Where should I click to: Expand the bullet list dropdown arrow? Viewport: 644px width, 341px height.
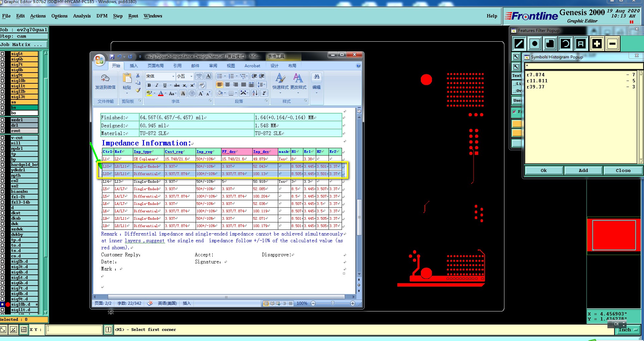coord(225,76)
